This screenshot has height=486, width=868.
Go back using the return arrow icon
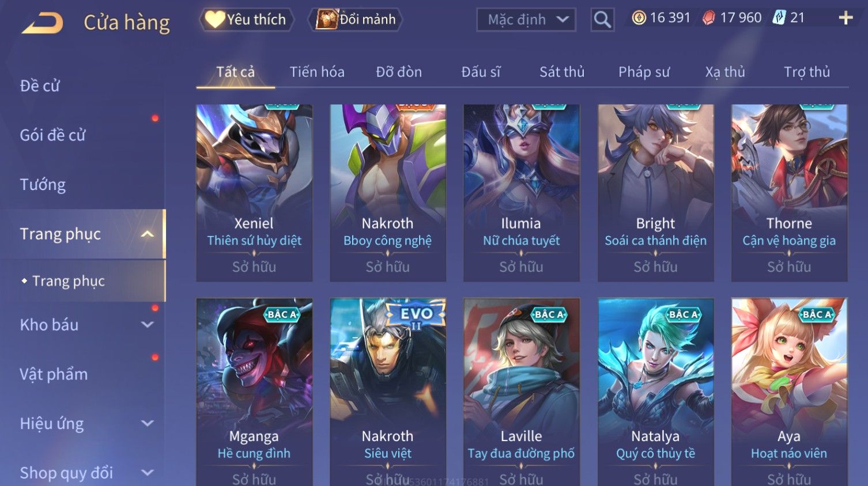[x=43, y=23]
